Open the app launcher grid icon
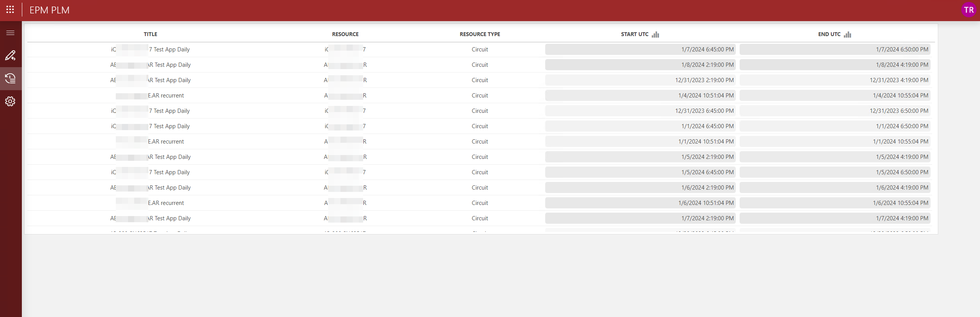The width and height of the screenshot is (980, 317). click(10, 10)
